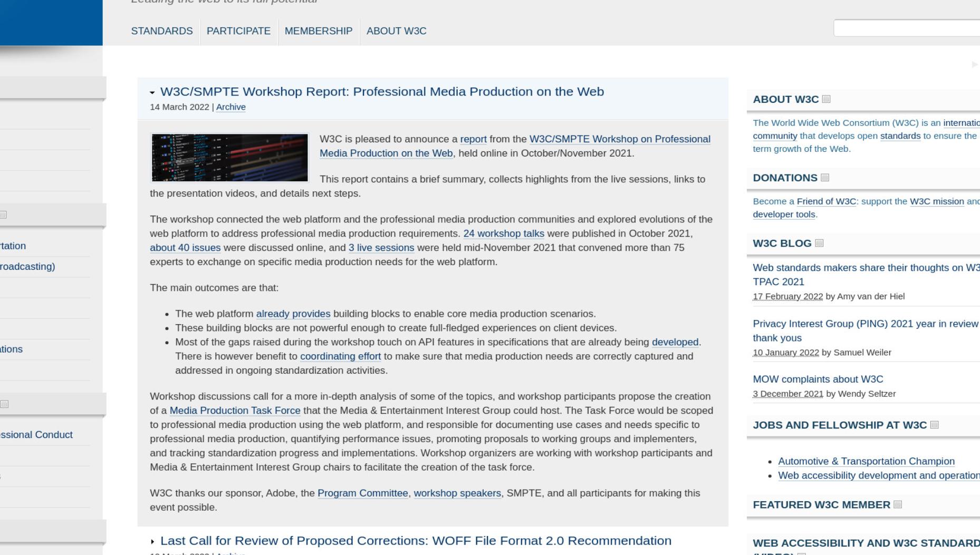Follow the 'report' link
This screenshot has width=980, height=555.
pos(473,139)
